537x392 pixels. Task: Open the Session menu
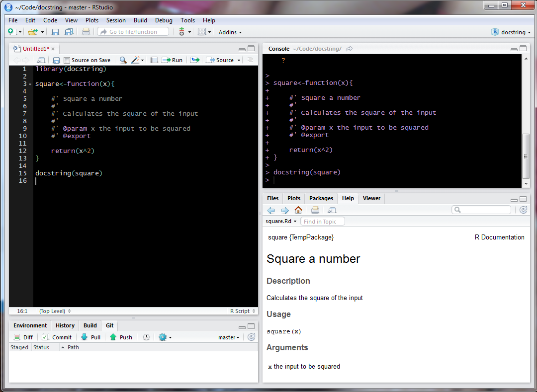point(116,20)
